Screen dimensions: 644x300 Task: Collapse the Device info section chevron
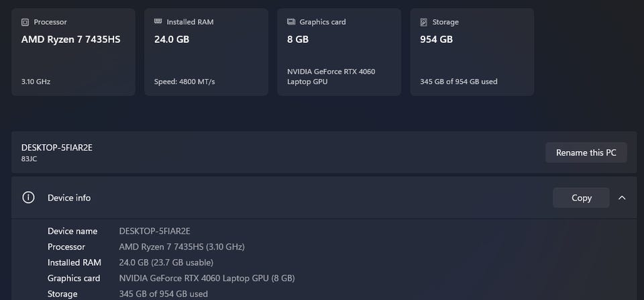(x=623, y=198)
